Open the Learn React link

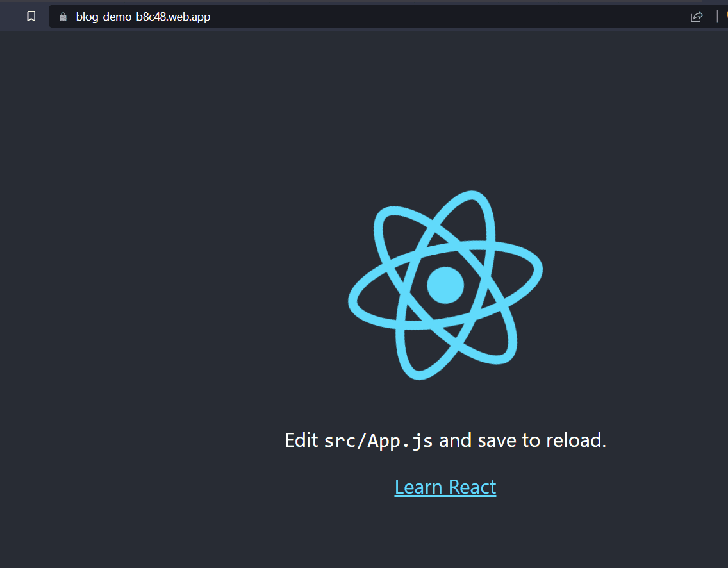coord(445,487)
